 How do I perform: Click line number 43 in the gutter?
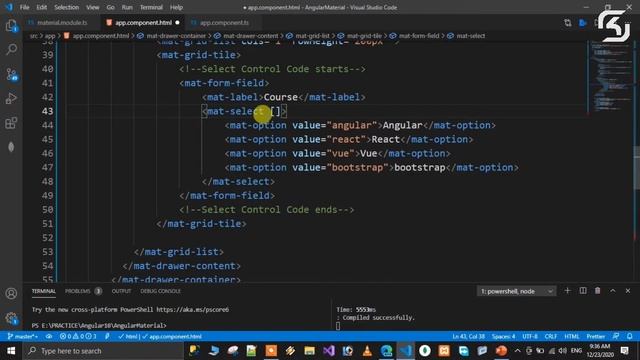47,111
